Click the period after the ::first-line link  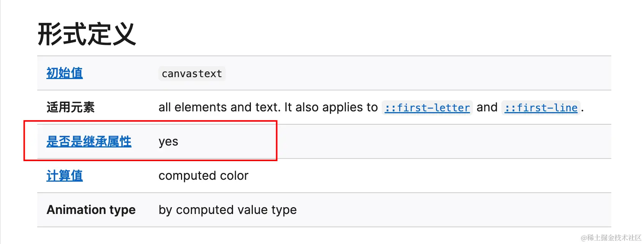click(582, 109)
